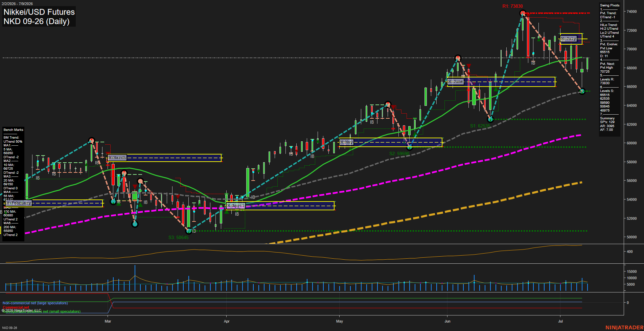This screenshot has width=644, height=331.
Task: Click the 50000 price axis label
Action: 632,237
